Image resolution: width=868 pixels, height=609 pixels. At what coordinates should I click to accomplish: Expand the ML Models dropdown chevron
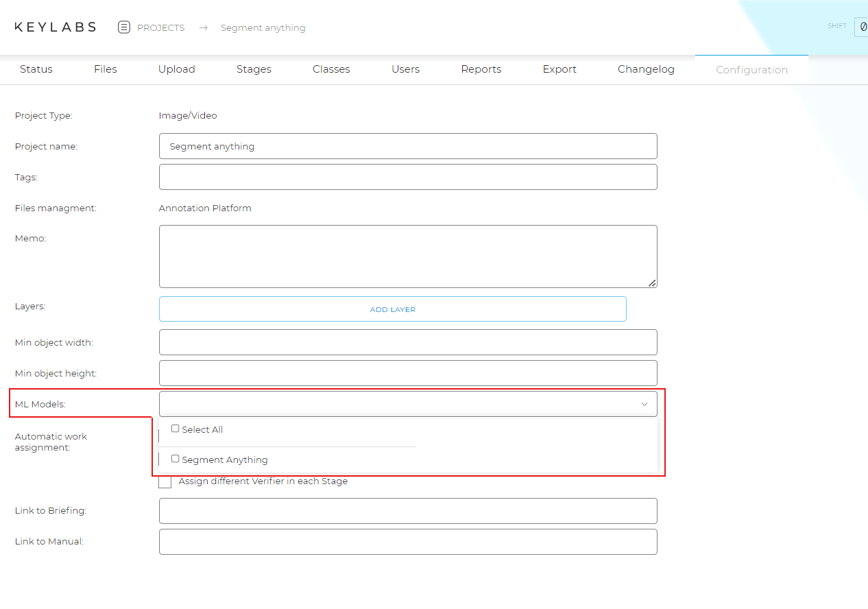pyautogui.click(x=644, y=405)
